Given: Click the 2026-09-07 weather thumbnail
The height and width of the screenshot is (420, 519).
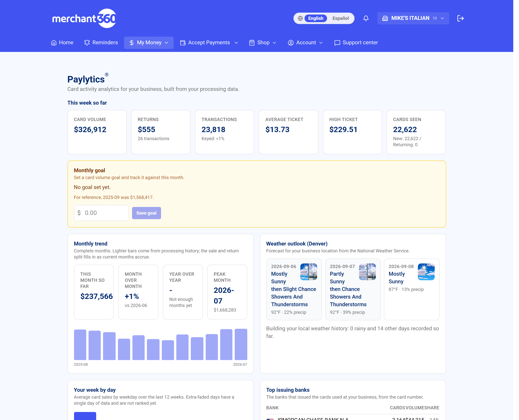Looking at the screenshot, I should 367,272.
